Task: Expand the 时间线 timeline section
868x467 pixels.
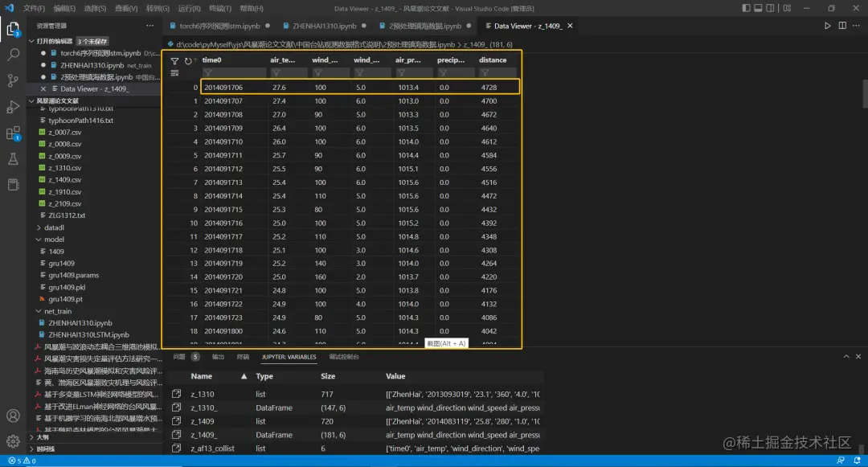Action: [x=31, y=449]
